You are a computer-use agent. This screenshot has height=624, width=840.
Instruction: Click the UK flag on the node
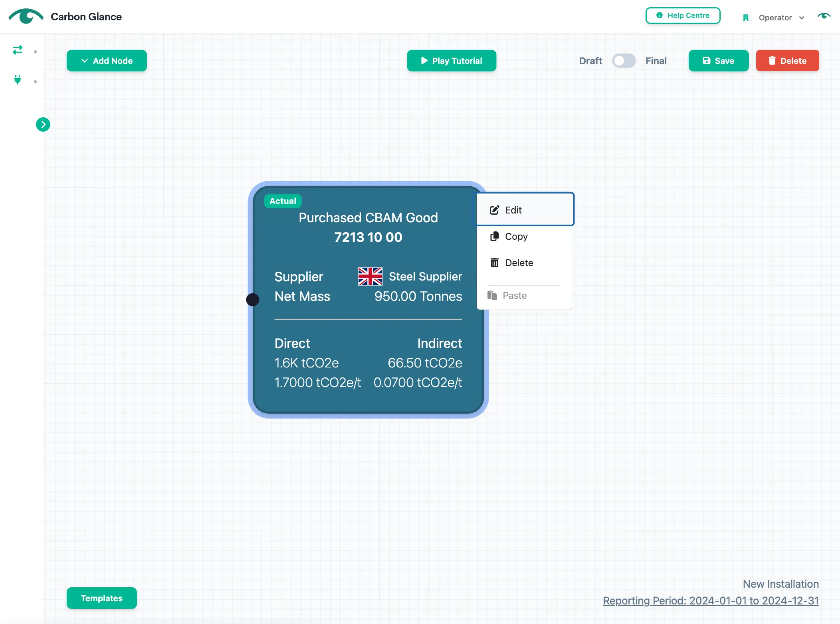point(370,276)
